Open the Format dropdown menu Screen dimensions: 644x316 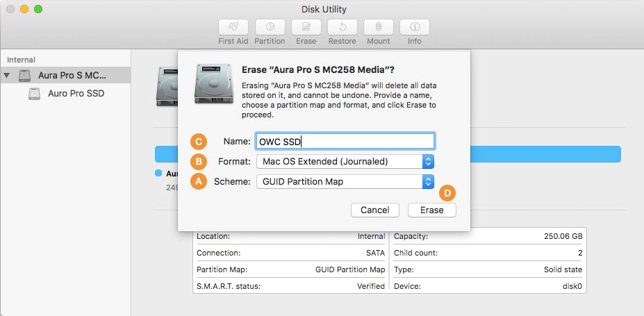point(345,162)
